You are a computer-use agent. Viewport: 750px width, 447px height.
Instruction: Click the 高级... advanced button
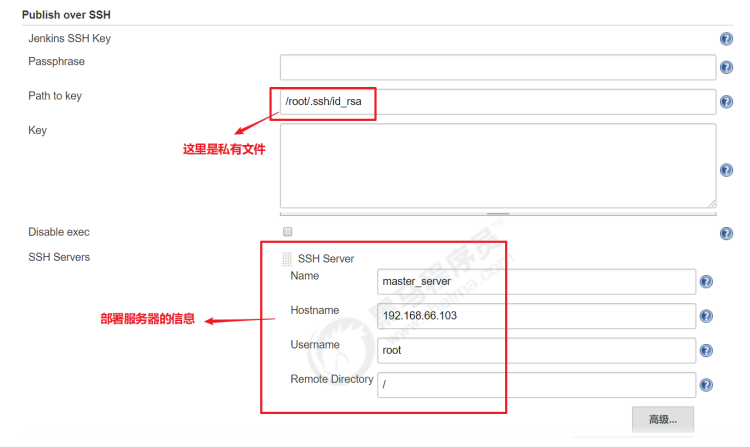(662, 420)
